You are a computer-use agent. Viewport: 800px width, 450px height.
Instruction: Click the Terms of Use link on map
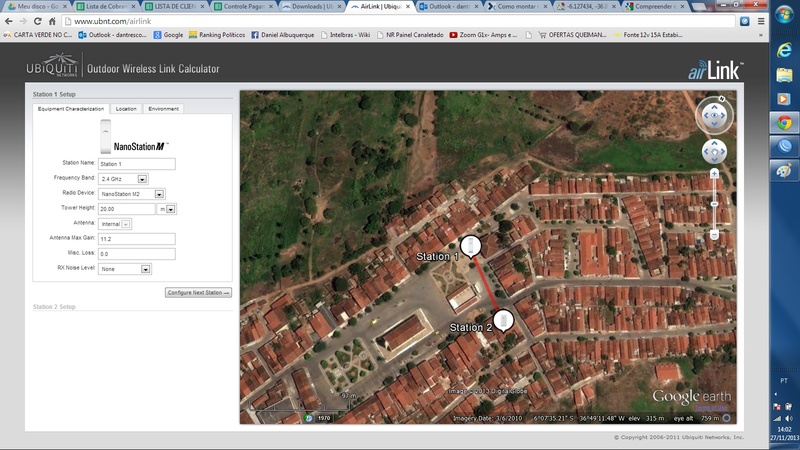pos(711,408)
